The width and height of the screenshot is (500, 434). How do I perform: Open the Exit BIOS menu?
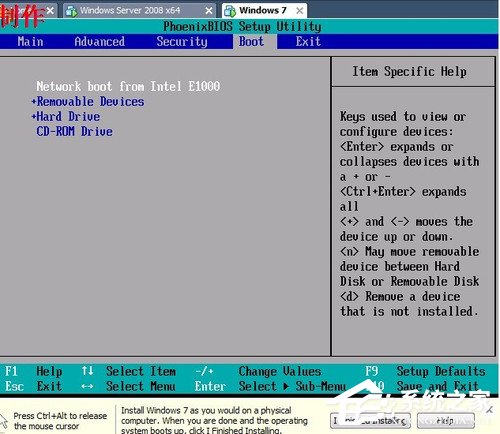308,42
